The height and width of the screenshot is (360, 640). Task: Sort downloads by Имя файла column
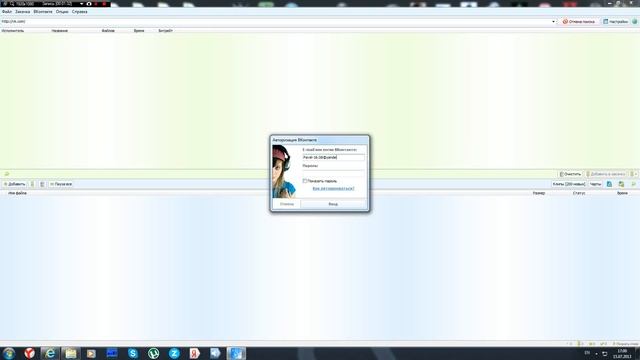[x=18, y=193]
